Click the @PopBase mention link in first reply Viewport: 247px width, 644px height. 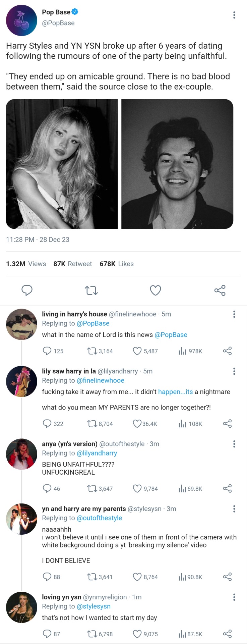171,335
